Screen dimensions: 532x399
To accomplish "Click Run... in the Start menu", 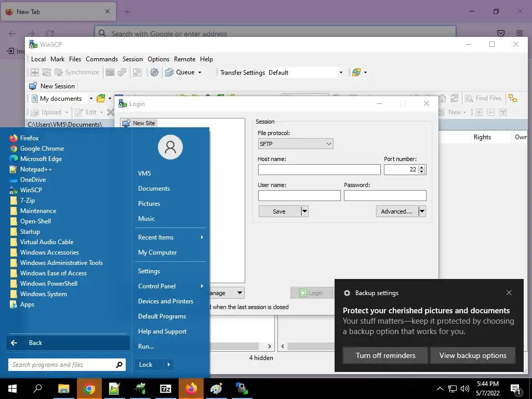I will tap(146, 347).
